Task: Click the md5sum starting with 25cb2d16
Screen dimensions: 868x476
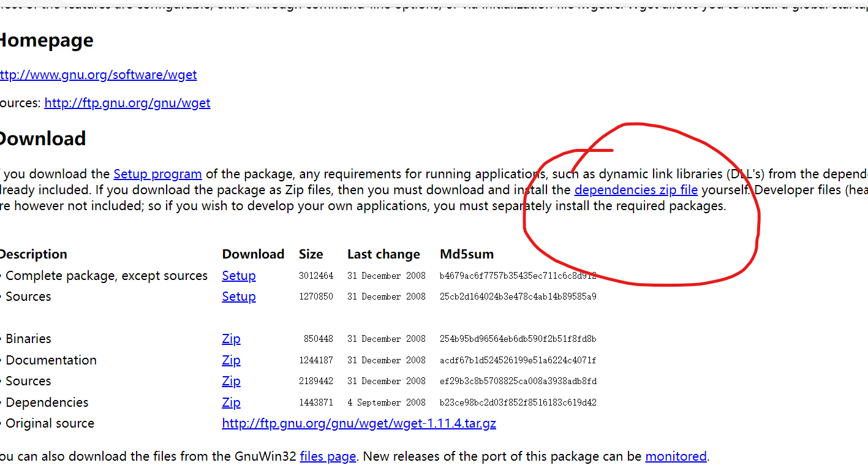Action: [518, 297]
